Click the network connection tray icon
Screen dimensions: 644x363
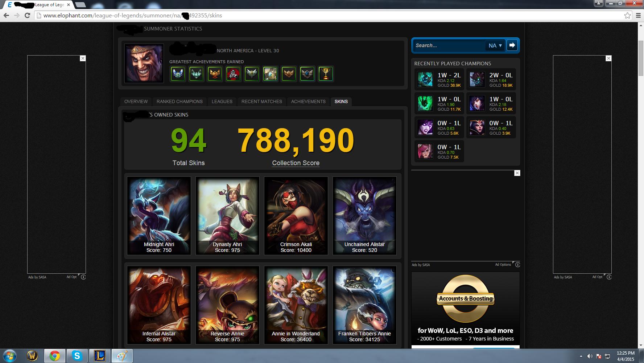[608, 356]
